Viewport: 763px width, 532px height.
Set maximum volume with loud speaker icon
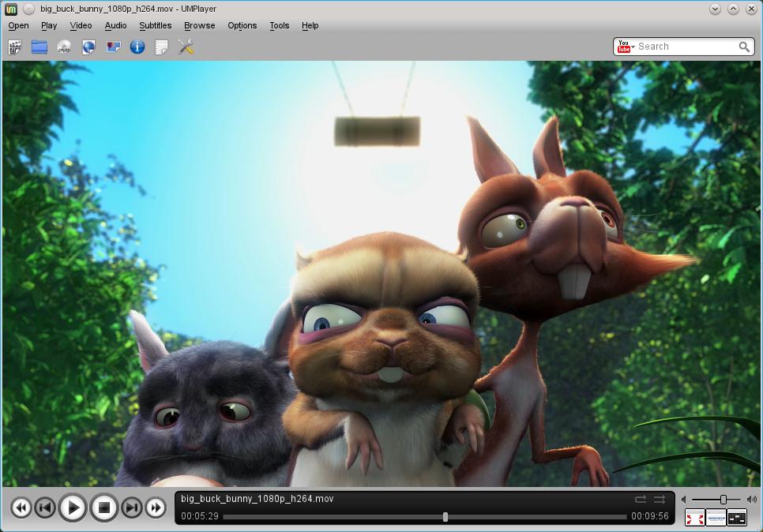click(752, 500)
